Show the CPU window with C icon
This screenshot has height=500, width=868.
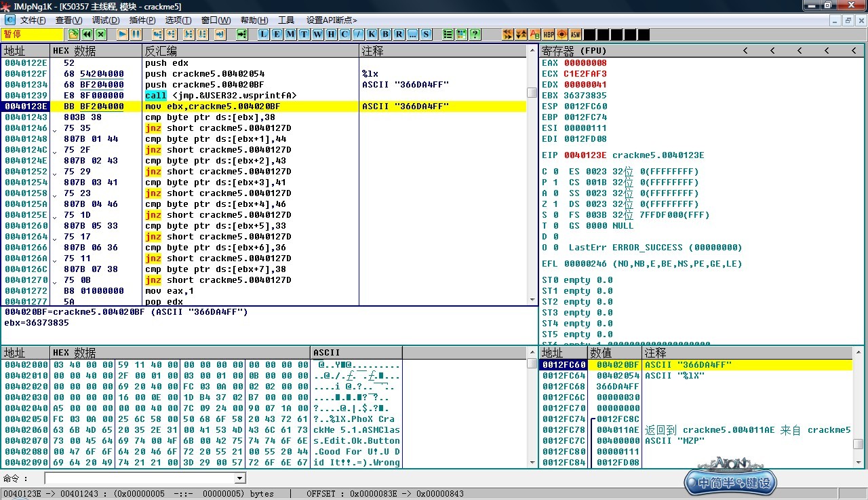pos(345,34)
